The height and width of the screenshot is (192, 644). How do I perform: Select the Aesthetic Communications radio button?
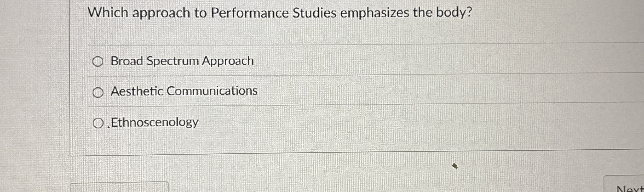tap(99, 92)
